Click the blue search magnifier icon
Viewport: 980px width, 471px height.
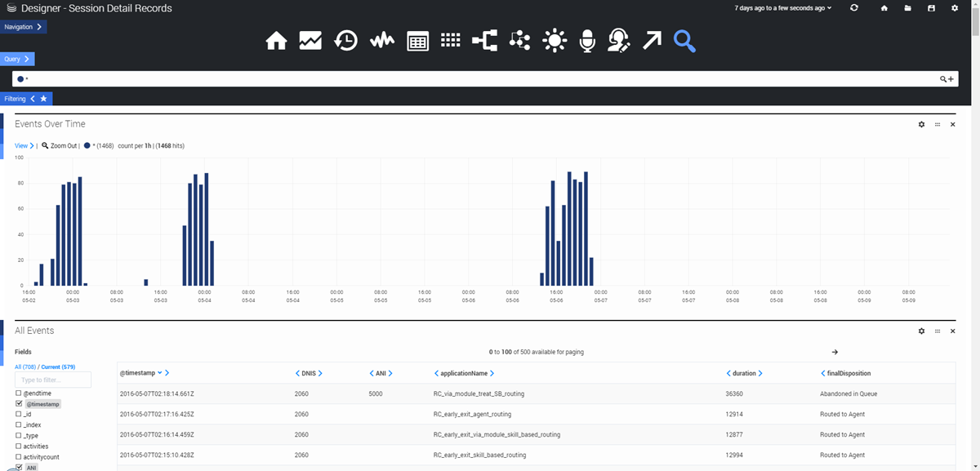[684, 40]
